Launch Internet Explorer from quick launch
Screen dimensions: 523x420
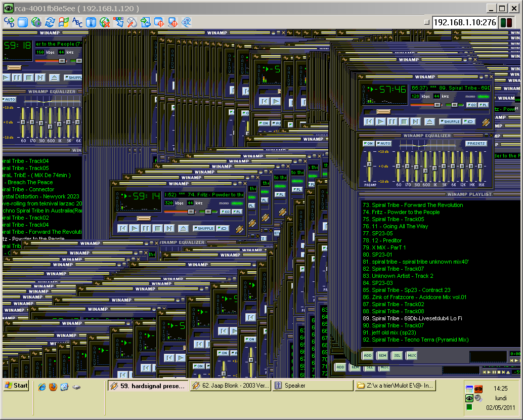(41, 387)
